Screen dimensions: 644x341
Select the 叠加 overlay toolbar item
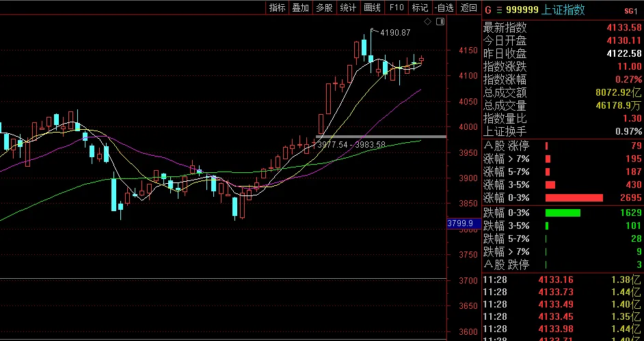301,8
